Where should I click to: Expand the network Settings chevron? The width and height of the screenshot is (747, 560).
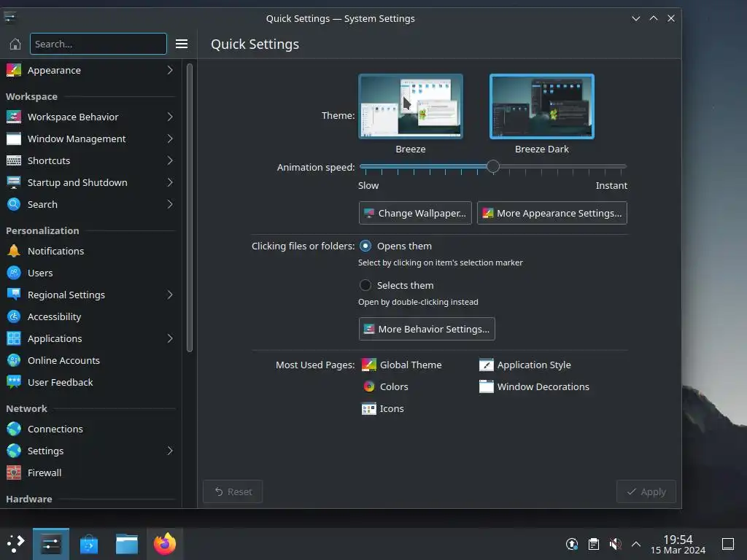click(x=170, y=451)
